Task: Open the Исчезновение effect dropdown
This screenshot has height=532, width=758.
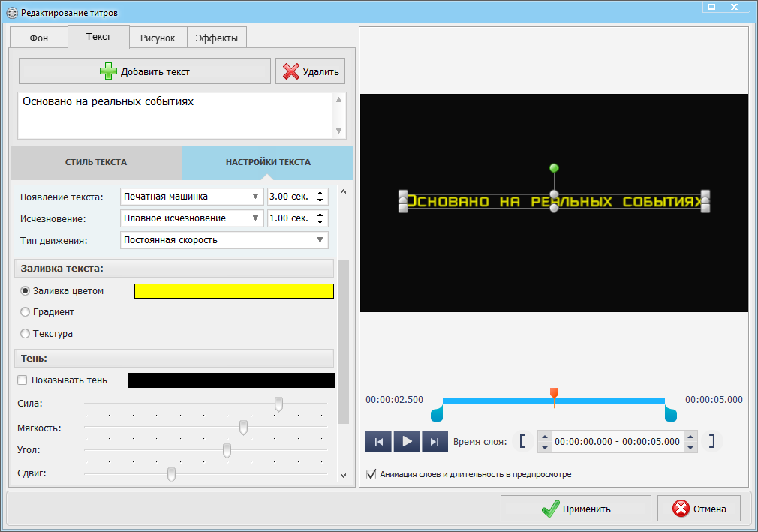Action: tap(191, 218)
